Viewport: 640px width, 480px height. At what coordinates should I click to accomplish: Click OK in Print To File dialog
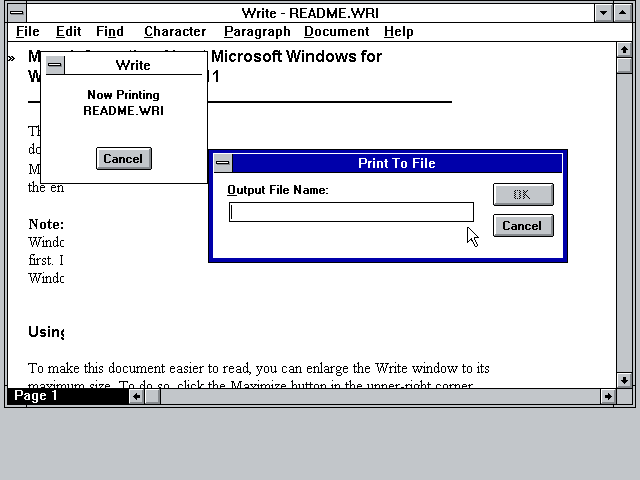pyautogui.click(x=523, y=194)
